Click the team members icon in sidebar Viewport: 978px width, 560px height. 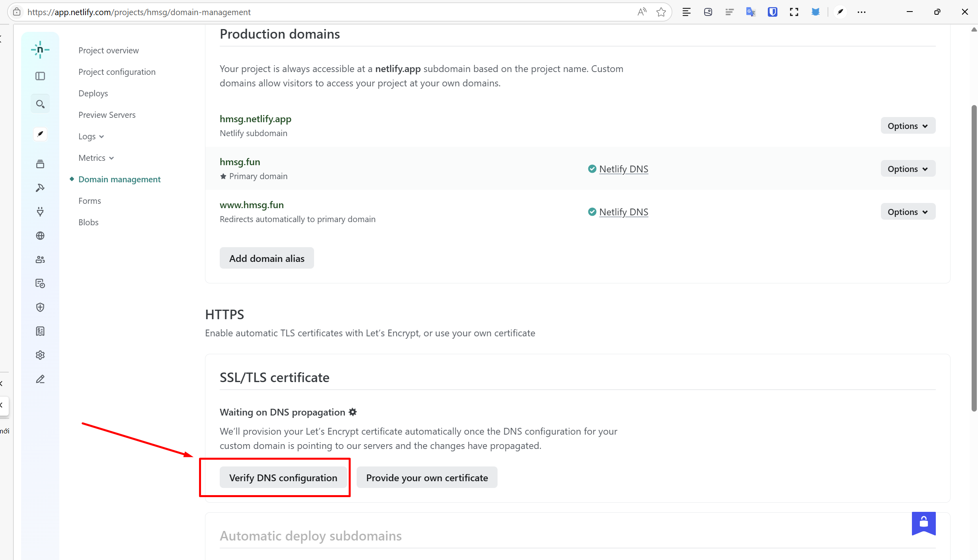pyautogui.click(x=40, y=260)
